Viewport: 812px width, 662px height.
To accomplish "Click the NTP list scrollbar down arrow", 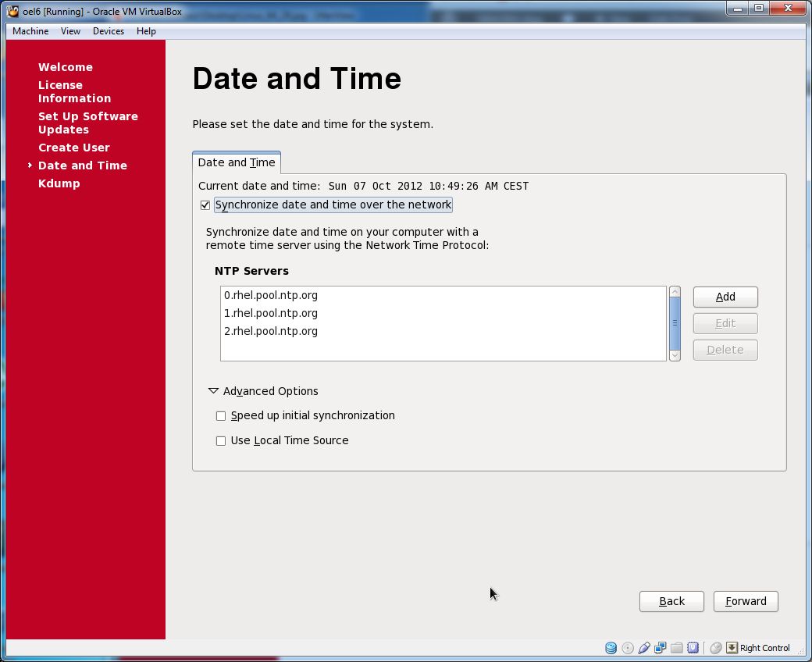I will (675, 355).
